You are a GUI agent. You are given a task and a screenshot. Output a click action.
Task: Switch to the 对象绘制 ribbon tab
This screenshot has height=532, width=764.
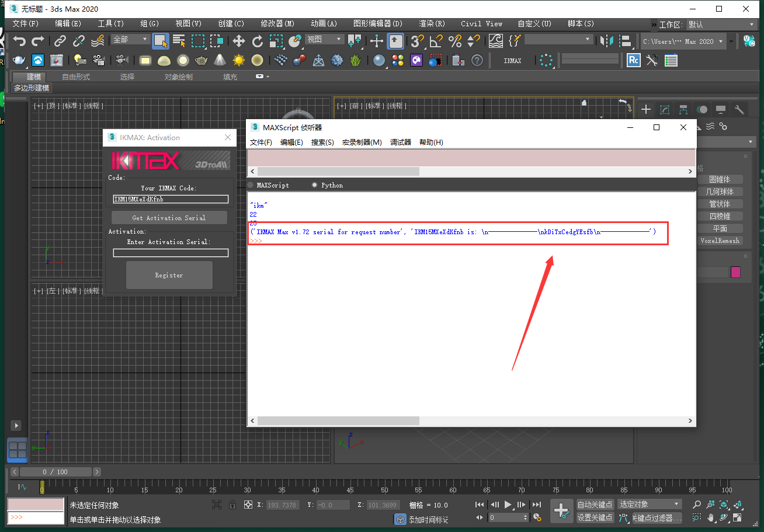tap(178, 77)
